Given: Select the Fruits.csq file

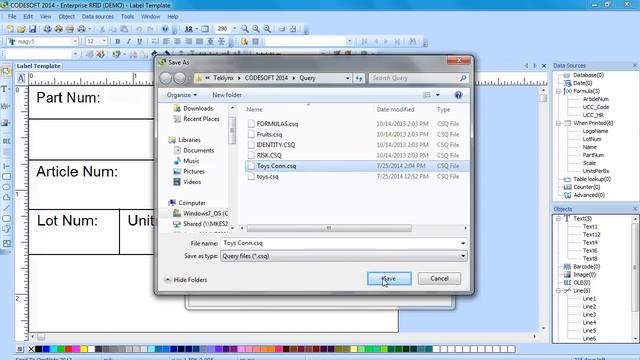Looking at the screenshot, I should click(269, 135).
